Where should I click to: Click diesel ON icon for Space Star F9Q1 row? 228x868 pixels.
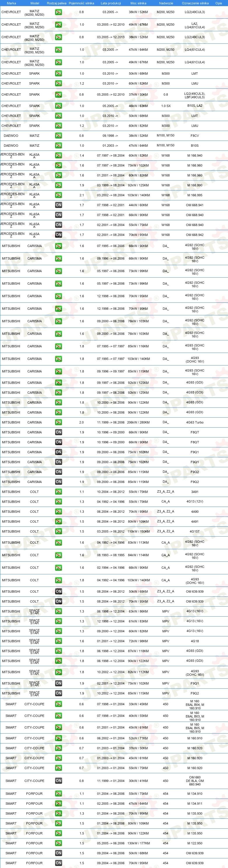tap(59, 684)
